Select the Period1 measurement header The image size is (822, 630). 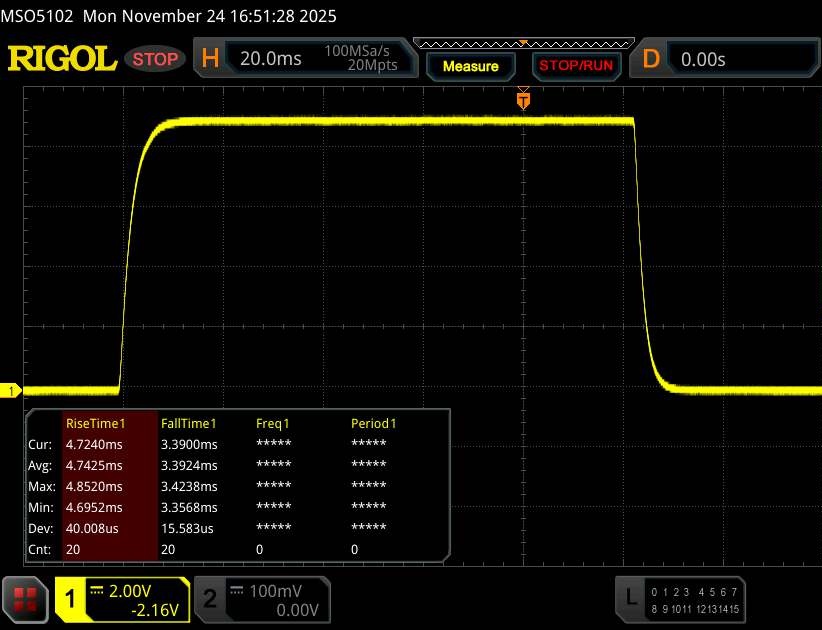373,423
